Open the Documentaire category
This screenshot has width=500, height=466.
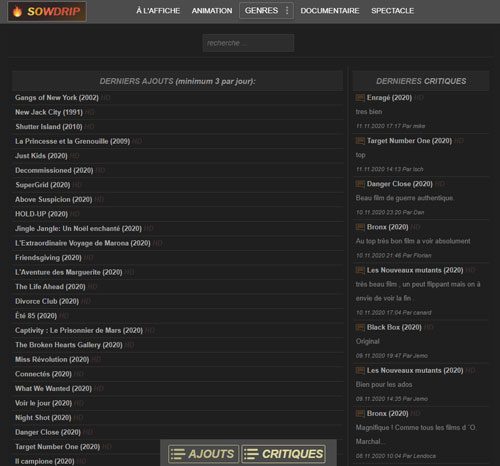pyautogui.click(x=330, y=11)
